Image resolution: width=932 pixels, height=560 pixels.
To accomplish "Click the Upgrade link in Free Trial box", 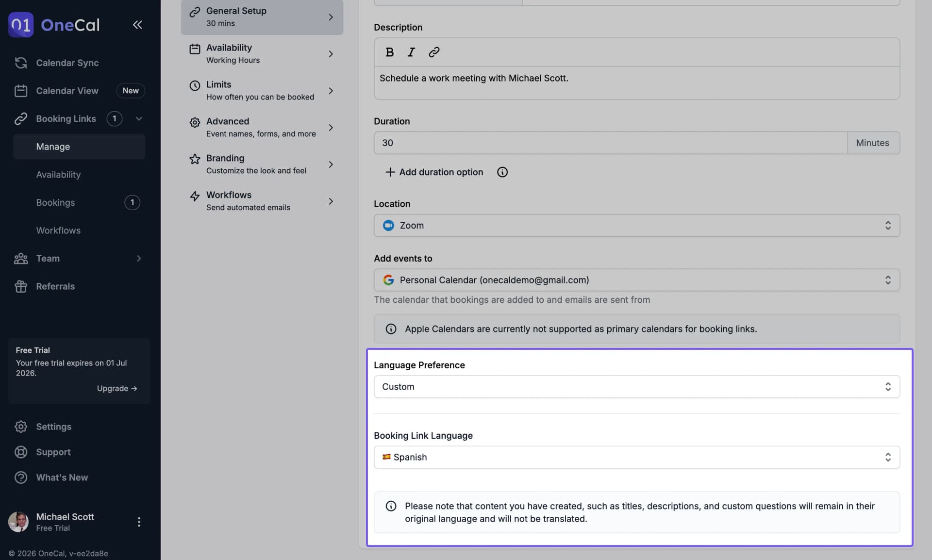I will click(x=116, y=388).
